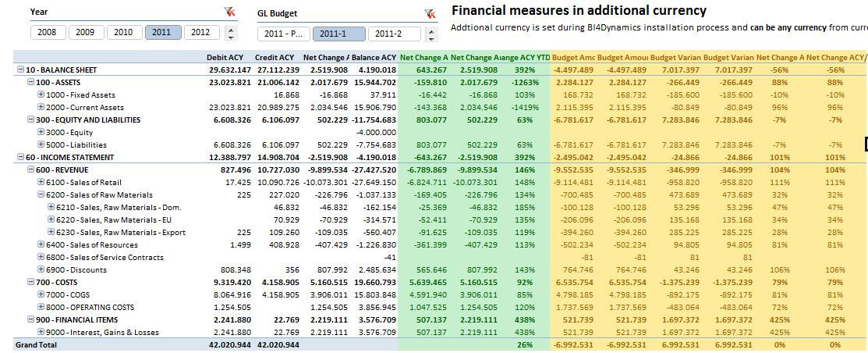Screen dimensions: 868x353
Task: Expand 7000 - COGS row
Action: click(41, 294)
